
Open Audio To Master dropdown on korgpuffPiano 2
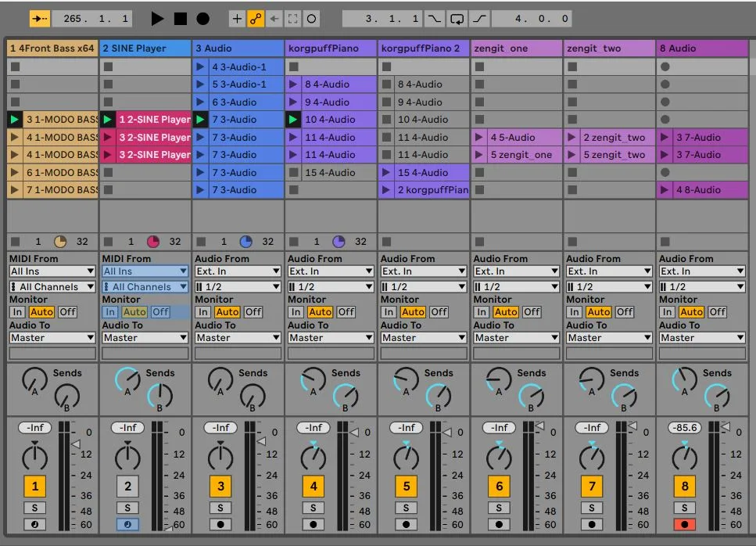coord(423,338)
